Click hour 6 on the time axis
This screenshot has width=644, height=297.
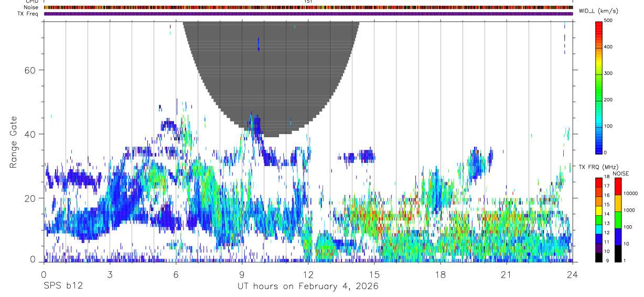click(176, 274)
